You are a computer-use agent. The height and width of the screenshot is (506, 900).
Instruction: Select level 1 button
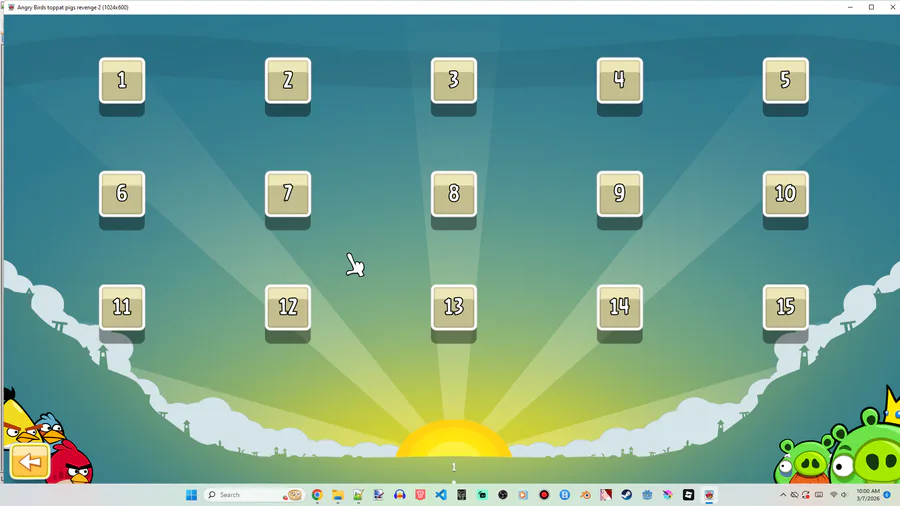[x=122, y=81]
